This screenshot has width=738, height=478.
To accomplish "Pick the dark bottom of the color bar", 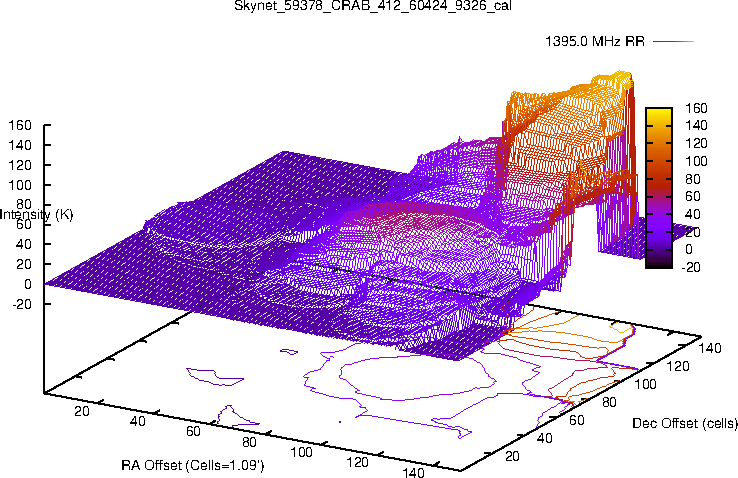I will [658, 263].
